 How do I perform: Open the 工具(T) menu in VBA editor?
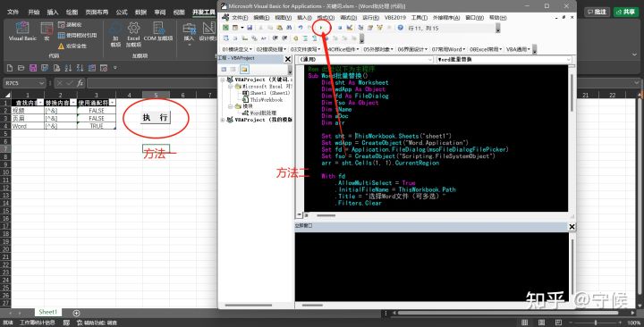tap(419, 18)
